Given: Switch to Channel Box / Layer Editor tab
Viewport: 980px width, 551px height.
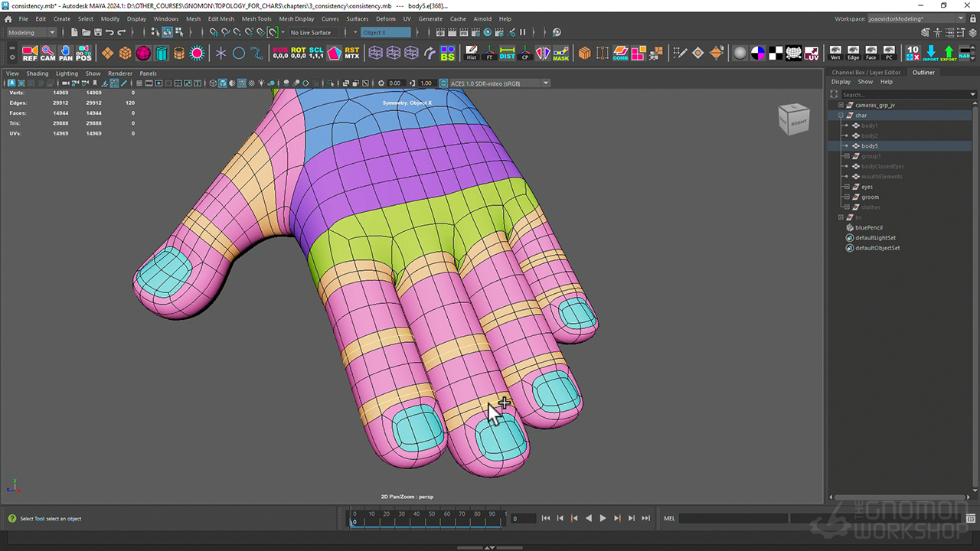Looking at the screenshot, I should point(866,73).
